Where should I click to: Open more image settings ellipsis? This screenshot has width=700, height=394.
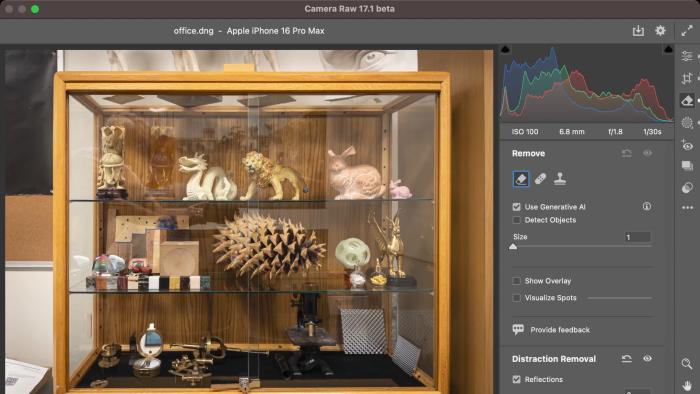click(x=688, y=207)
